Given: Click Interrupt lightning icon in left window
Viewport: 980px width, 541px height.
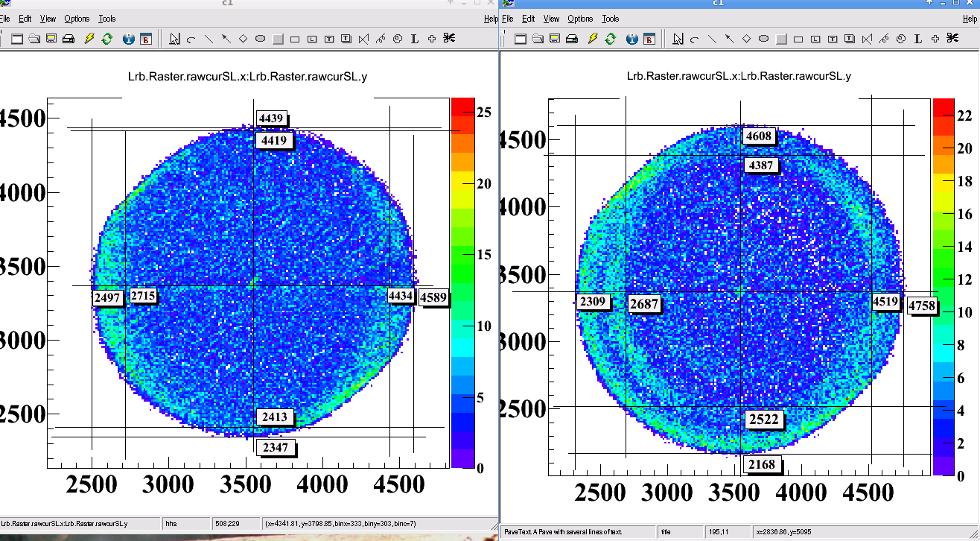Looking at the screenshot, I should tap(89, 39).
